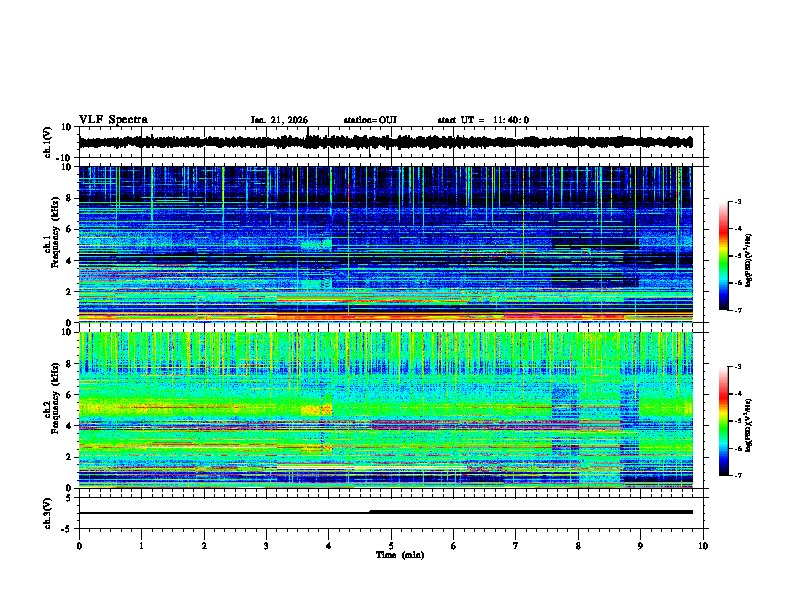Screen dimensions: 792x612
Task: Click the step rise in ch.3 trace
Action: coord(370,512)
